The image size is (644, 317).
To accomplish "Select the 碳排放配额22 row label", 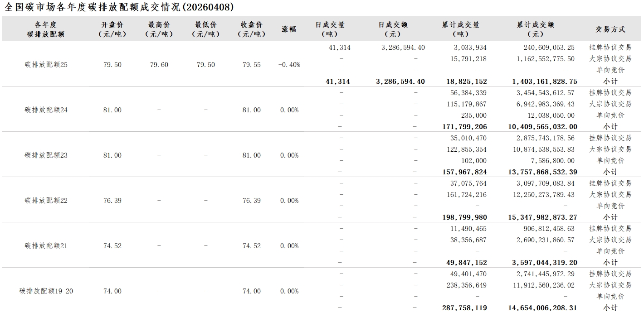I will [46, 201].
